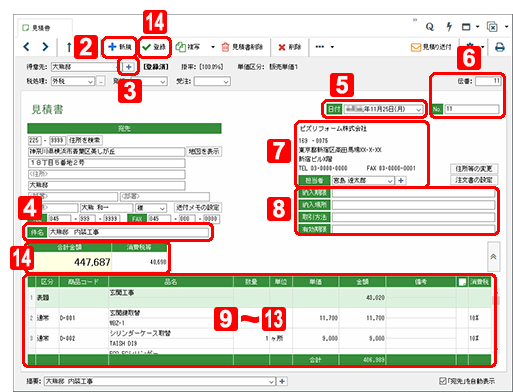
Task: Register the estimate with 登録 button
Action: pos(154,47)
